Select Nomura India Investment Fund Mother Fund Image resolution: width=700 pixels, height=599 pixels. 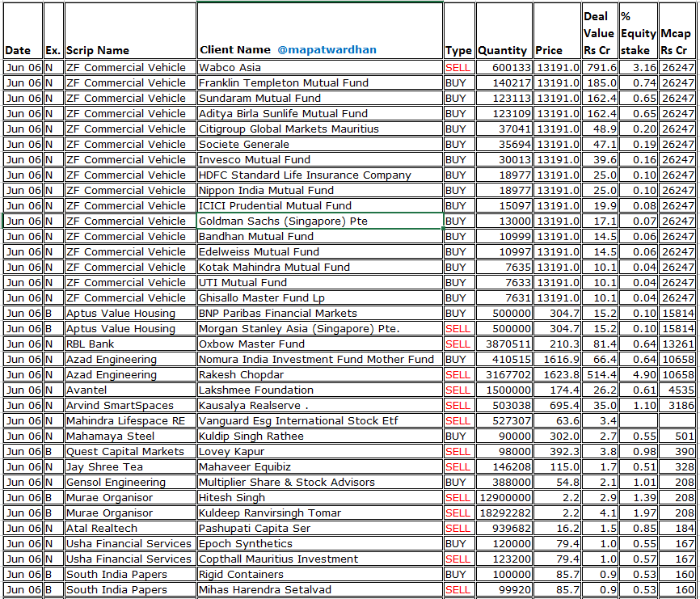pyautogui.click(x=319, y=359)
